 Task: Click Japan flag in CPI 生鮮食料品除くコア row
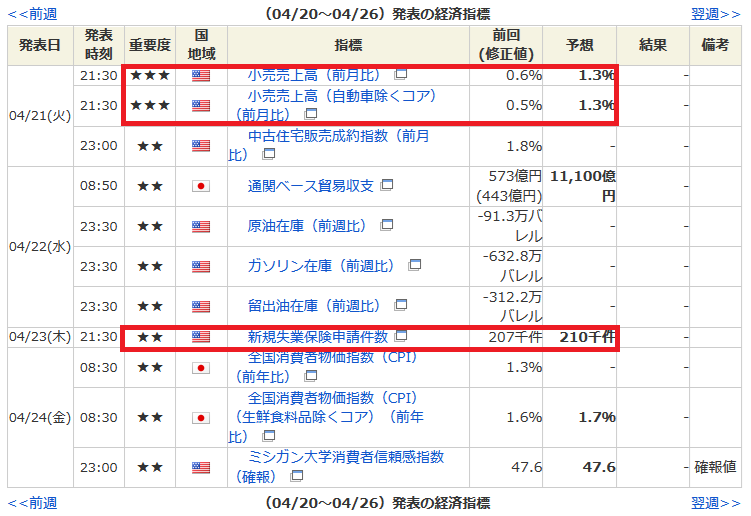coord(201,418)
